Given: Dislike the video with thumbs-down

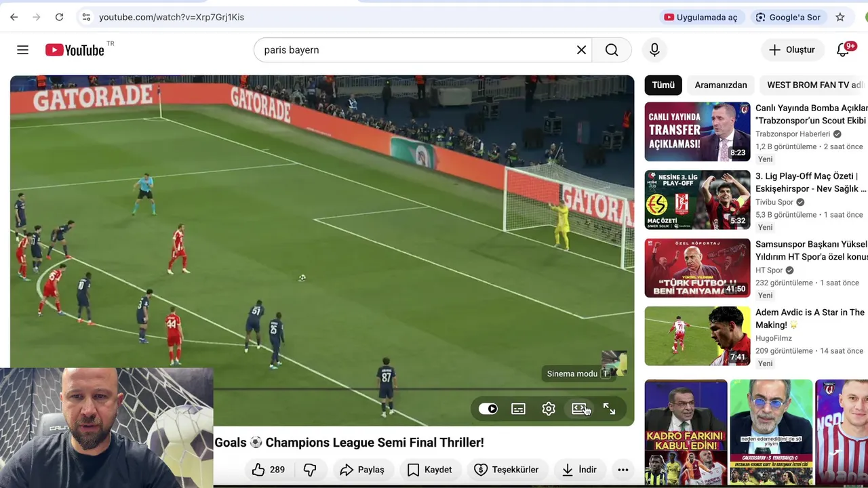Looking at the screenshot, I should click(310, 470).
